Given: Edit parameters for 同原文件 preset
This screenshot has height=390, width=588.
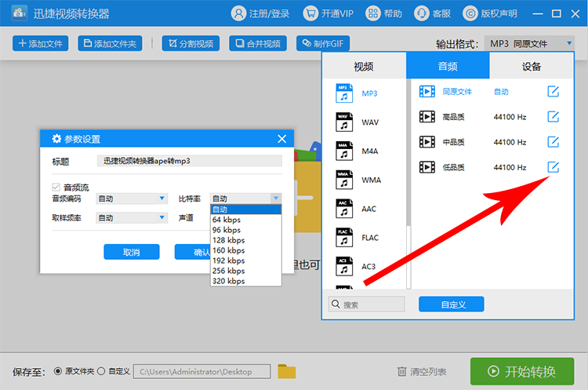Looking at the screenshot, I should coord(554,91).
